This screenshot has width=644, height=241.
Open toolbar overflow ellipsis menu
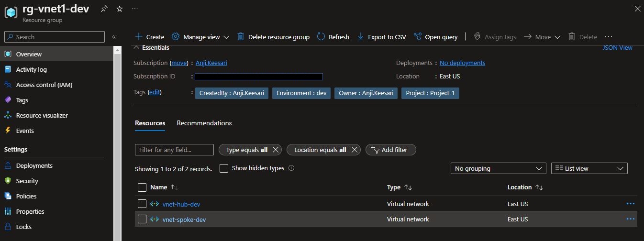609,36
